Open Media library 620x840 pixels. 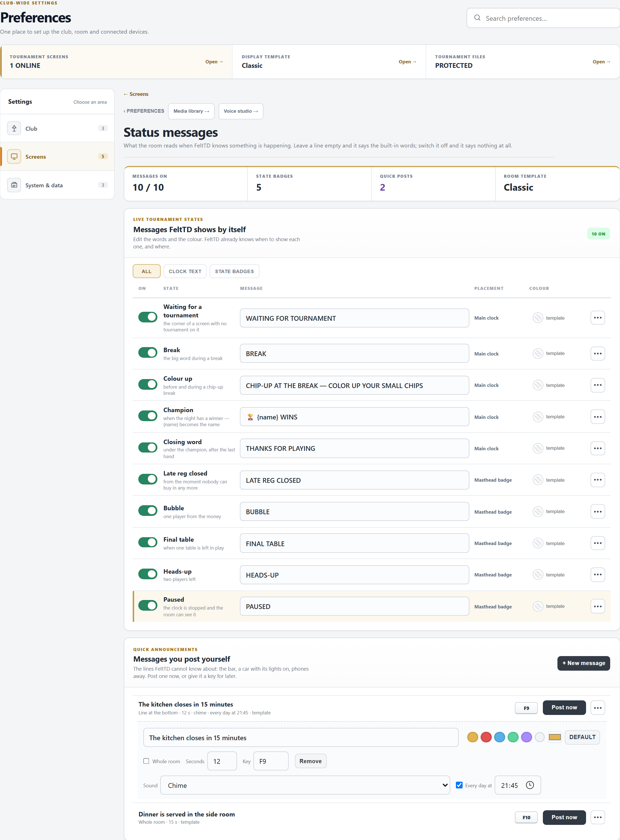pyautogui.click(x=191, y=111)
